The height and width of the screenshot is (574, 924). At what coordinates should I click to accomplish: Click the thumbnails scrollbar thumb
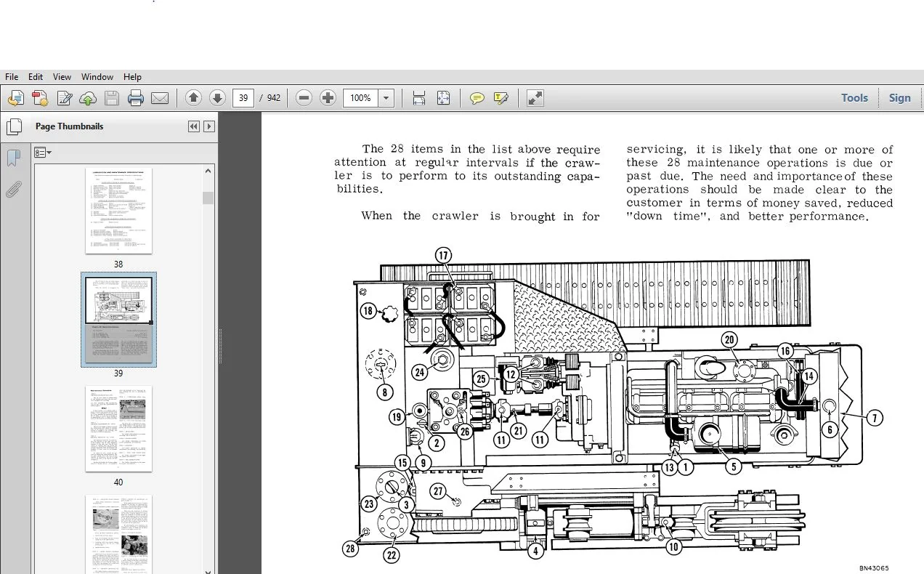pos(208,198)
